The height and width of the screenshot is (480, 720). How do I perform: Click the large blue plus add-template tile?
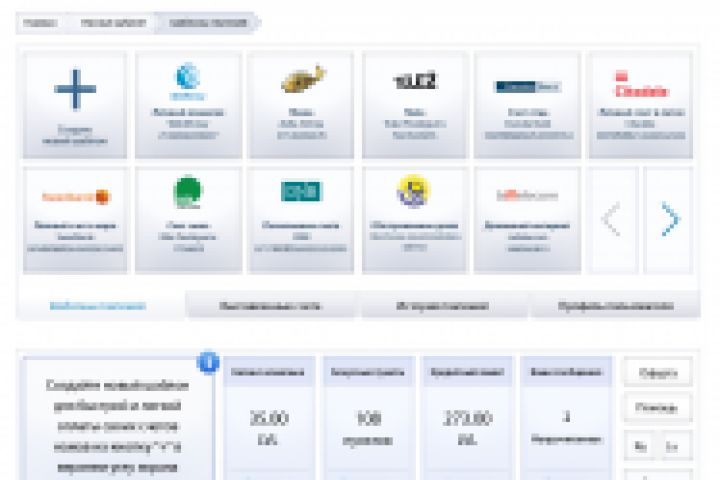(x=75, y=105)
